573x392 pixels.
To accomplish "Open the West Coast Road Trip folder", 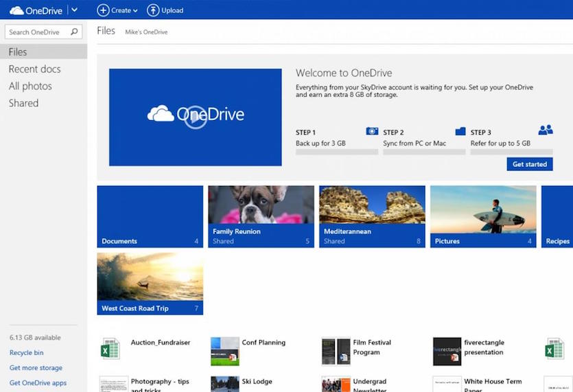I will pos(150,284).
